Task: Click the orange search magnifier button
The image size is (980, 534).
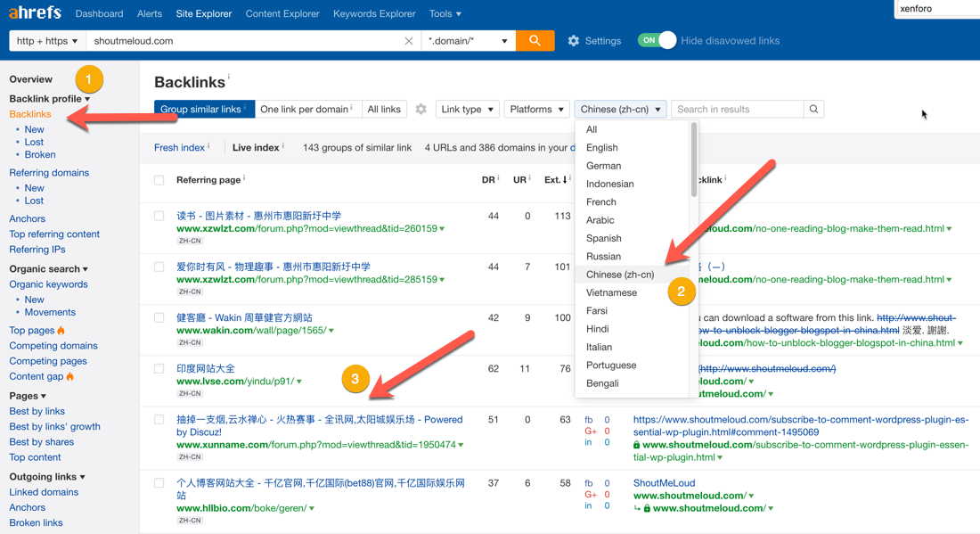Action: pos(535,41)
